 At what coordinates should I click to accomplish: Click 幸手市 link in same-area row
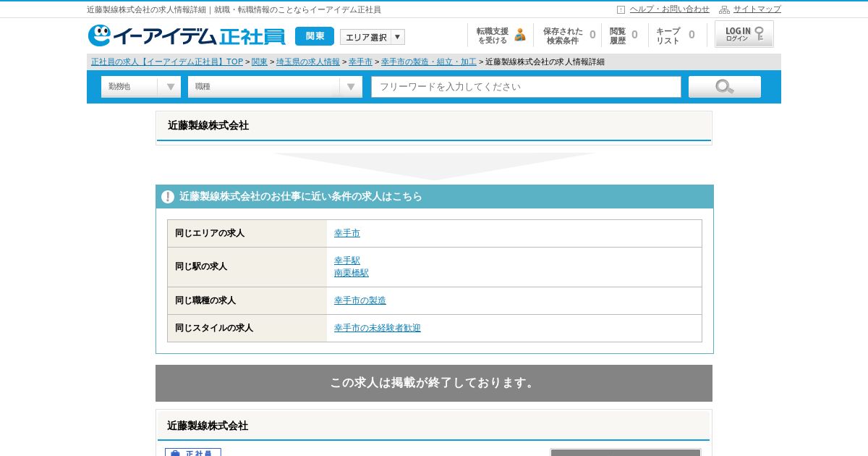(347, 233)
